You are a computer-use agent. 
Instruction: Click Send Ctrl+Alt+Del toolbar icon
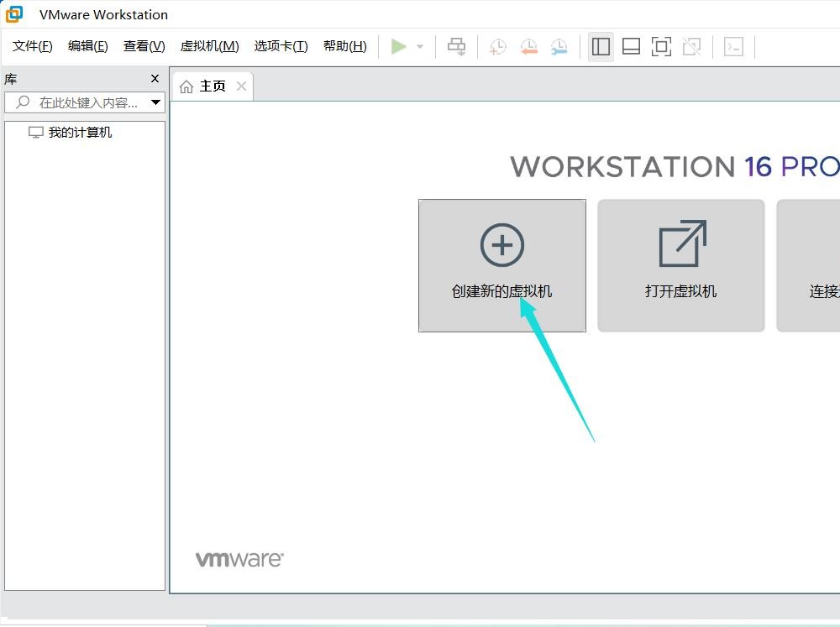(x=456, y=47)
